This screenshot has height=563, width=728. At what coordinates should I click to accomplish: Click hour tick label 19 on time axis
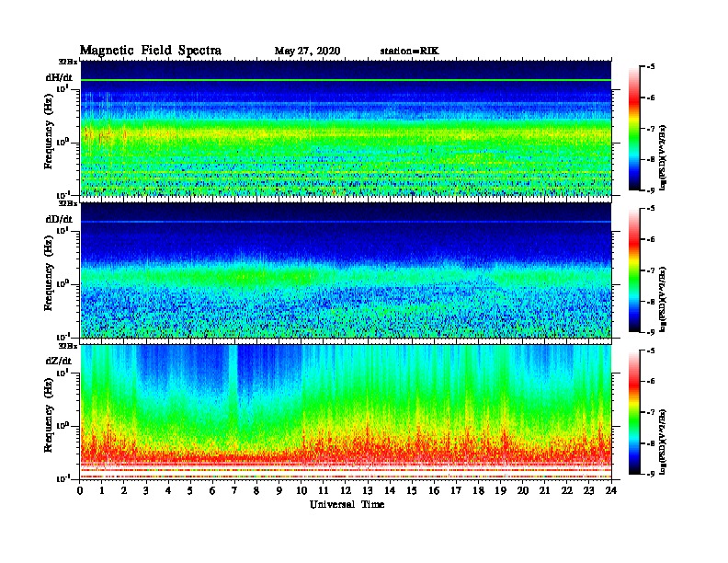tap(500, 490)
